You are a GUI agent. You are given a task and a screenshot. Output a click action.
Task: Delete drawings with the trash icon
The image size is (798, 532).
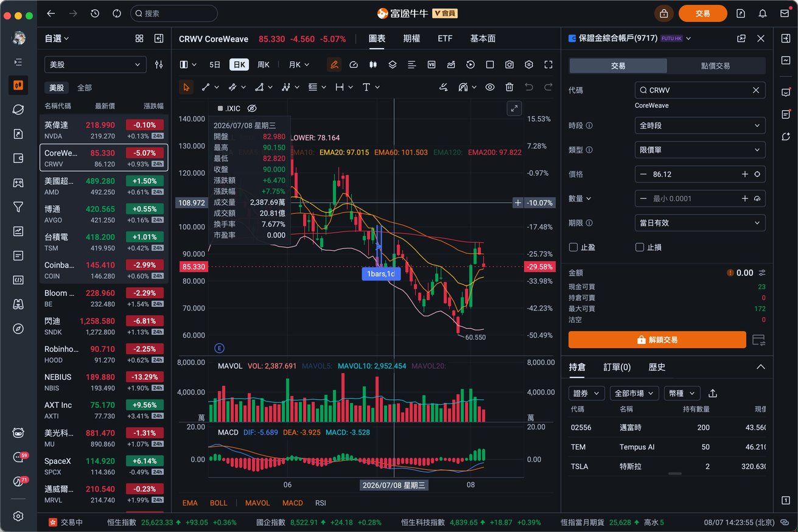[509, 87]
